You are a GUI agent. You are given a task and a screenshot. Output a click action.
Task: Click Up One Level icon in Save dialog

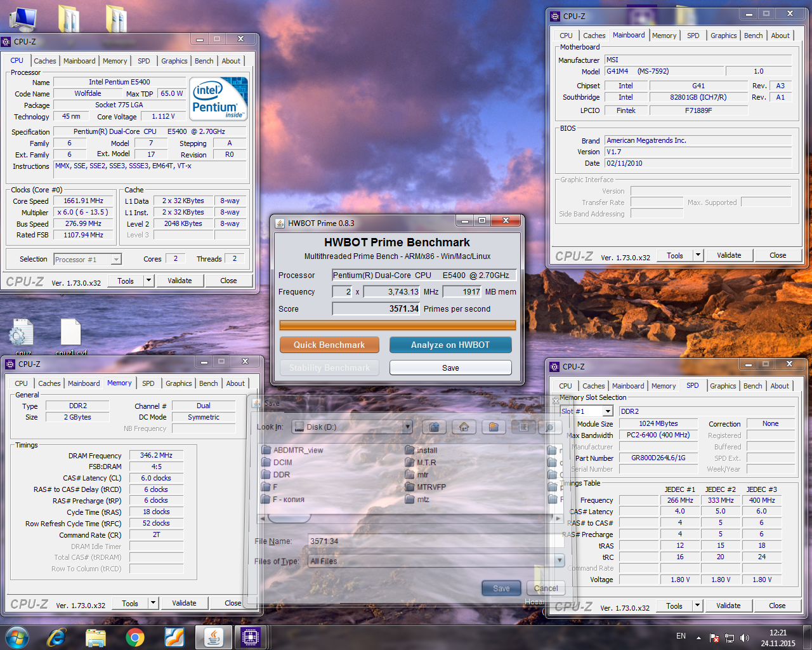pyautogui.click(x=434, y=427)
